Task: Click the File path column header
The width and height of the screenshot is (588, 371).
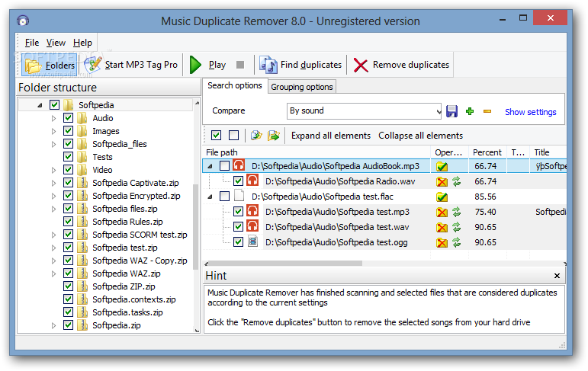Action: 316,152
